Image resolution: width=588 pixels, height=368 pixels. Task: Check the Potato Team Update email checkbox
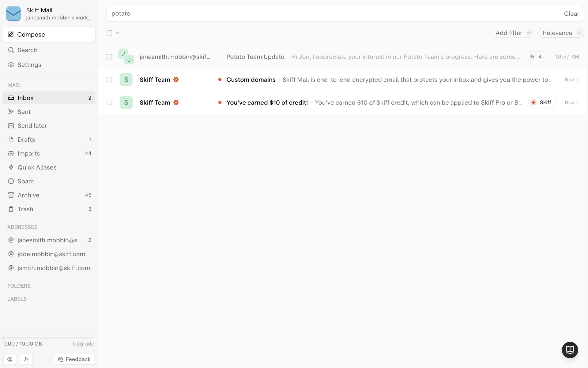coord(109,57)
